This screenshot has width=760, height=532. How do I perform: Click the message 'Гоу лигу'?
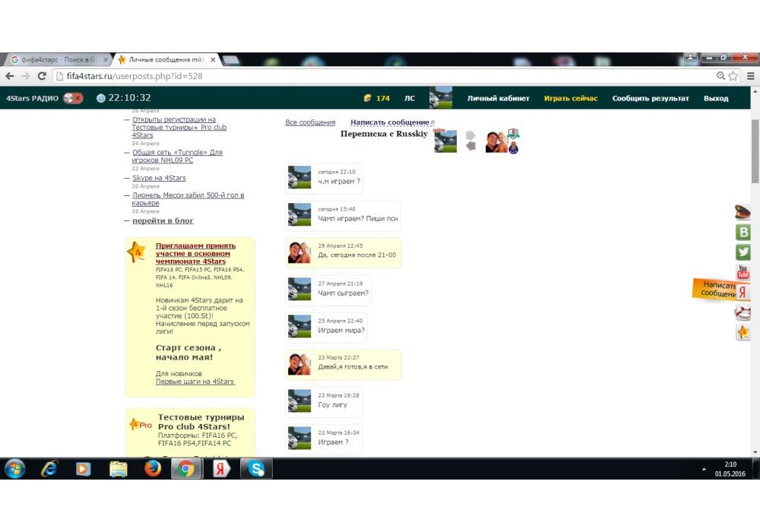click(333, 404)
